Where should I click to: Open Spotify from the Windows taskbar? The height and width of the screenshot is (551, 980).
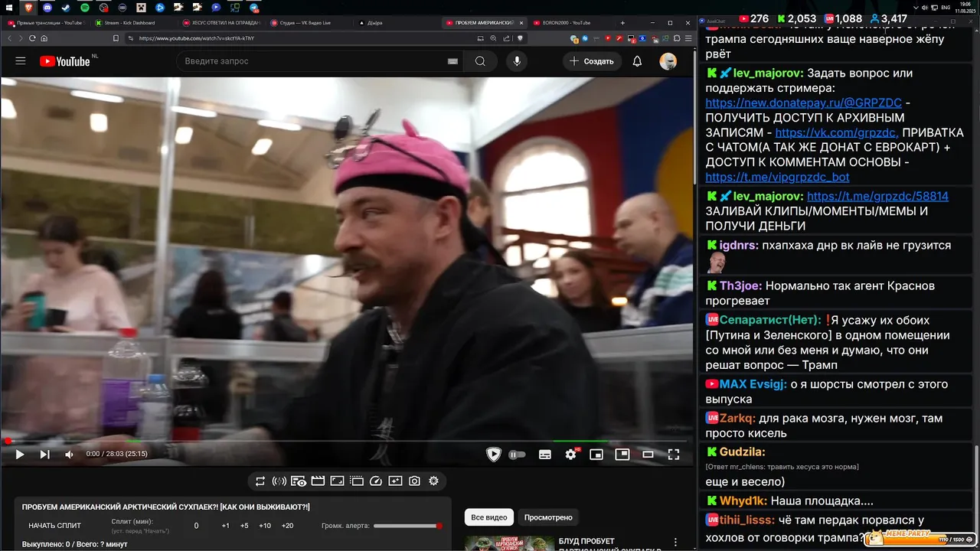(84, 7)
